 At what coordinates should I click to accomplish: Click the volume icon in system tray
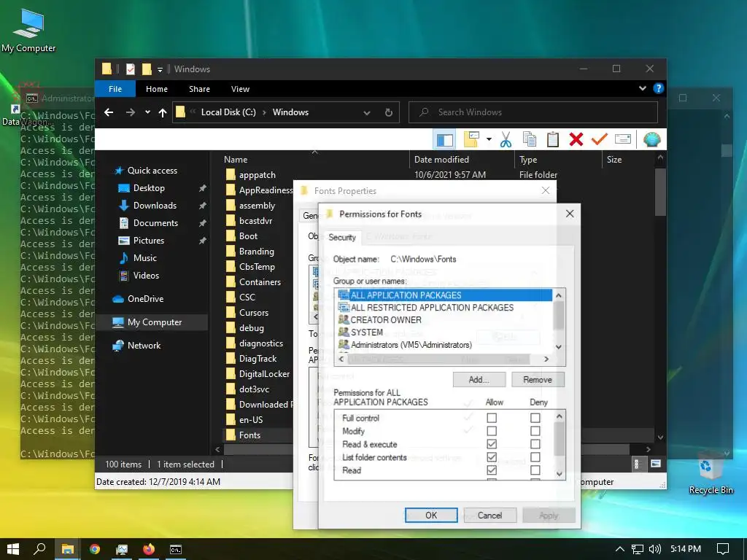click(655, 549)
